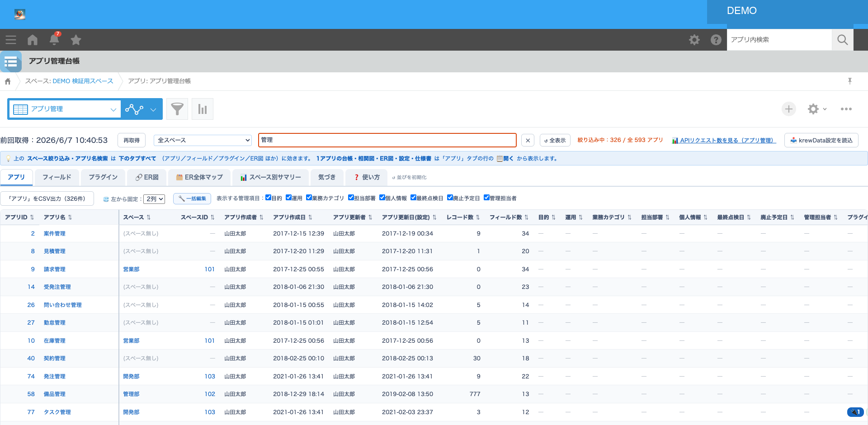Open the アプリ管理 view dropdown
Screen dimensions: 868x425
tap(65, 109)
